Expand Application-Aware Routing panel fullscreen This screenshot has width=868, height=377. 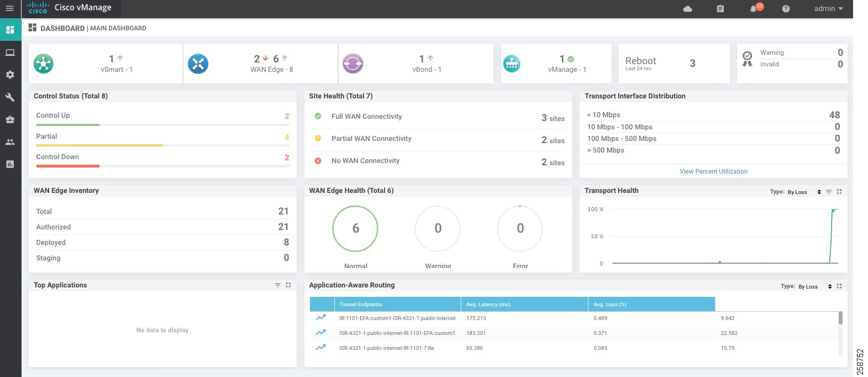pos(839,286)
